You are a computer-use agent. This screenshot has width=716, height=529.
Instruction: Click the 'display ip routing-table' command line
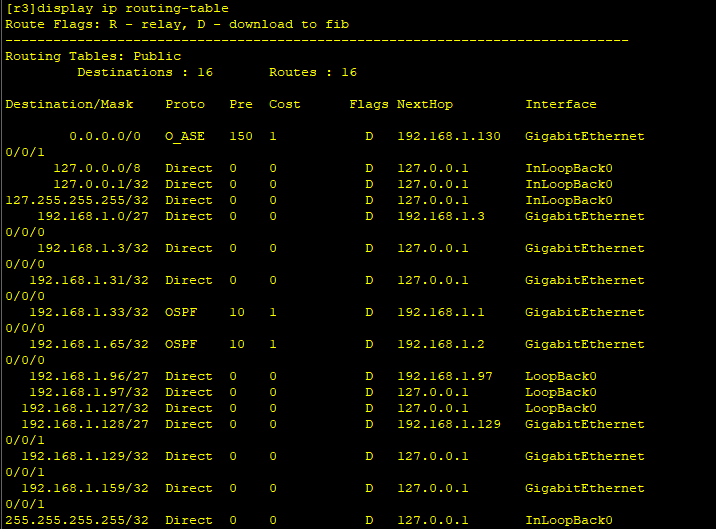pyautogui.click(x=117, y=8)
